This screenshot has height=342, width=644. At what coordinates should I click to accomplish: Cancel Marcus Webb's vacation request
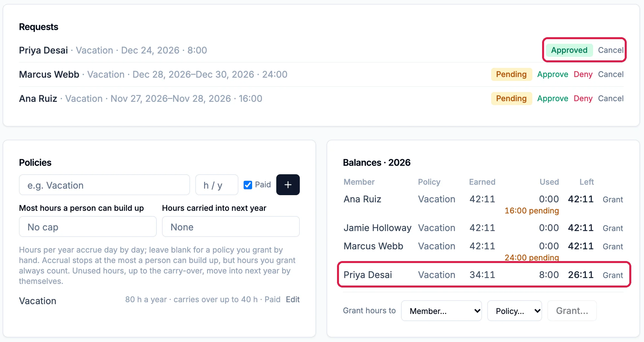coord(611,74)
